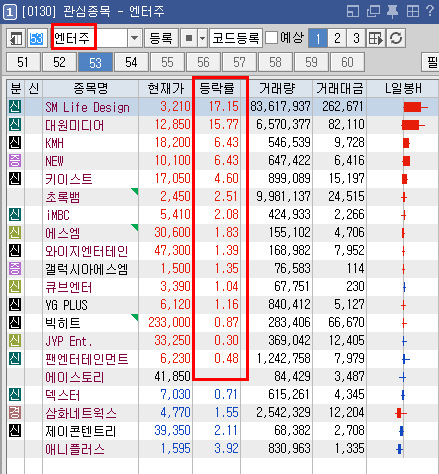439x474 pixels.
Task: Click the 신 column header
Action: 34,89
